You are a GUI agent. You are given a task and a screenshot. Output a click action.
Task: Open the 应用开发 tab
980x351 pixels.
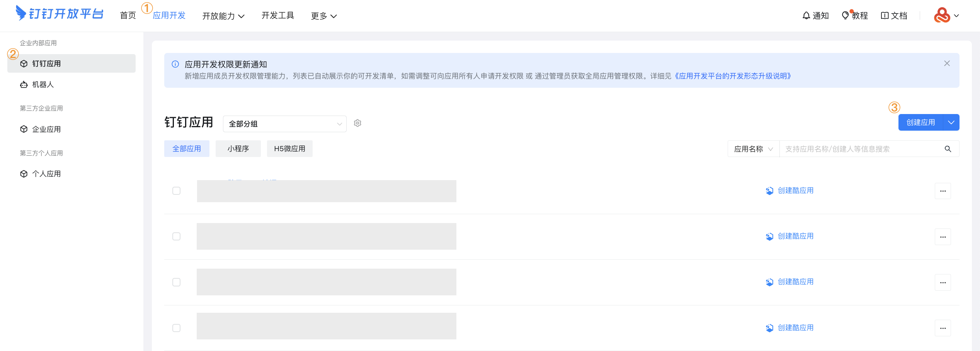tap(169, 15)
